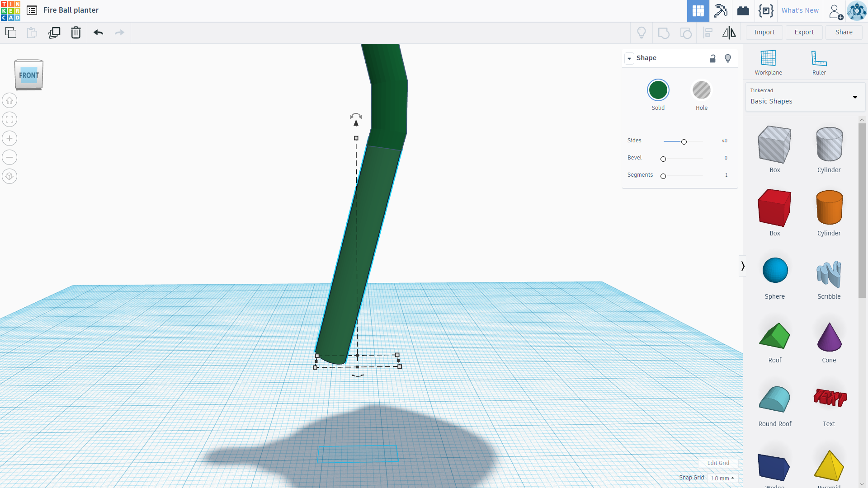The image size is (868, 488).
Task: Click the Paste icon
Action: (x=32, y=33)
